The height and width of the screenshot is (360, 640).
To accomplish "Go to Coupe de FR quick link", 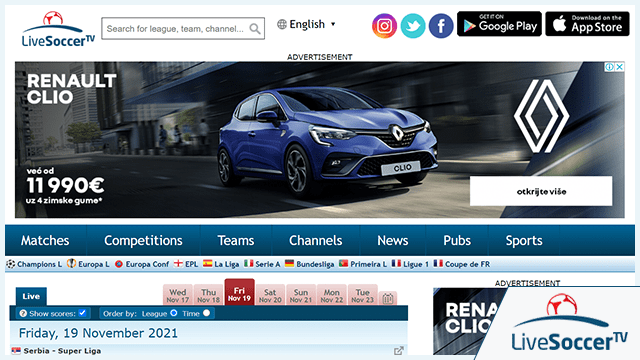I will click(x=462, y=264).
